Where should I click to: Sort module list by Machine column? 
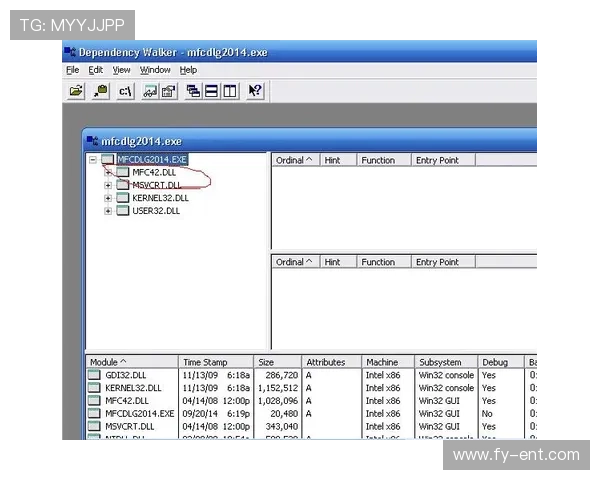point(388,362)
